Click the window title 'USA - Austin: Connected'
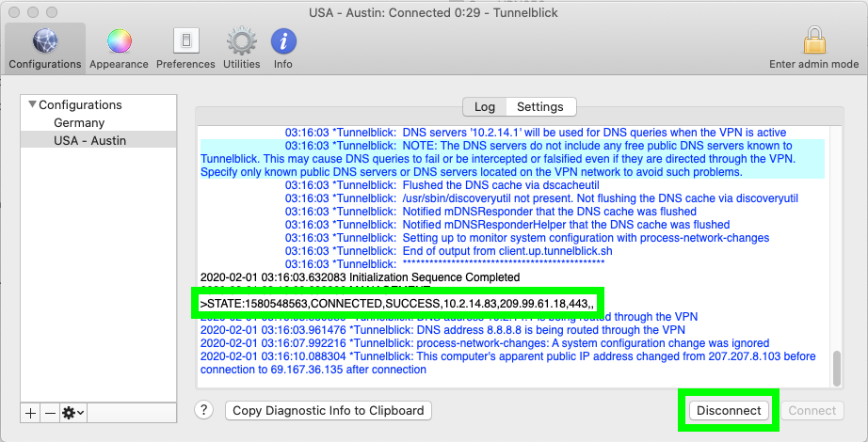 coord(433,12)
